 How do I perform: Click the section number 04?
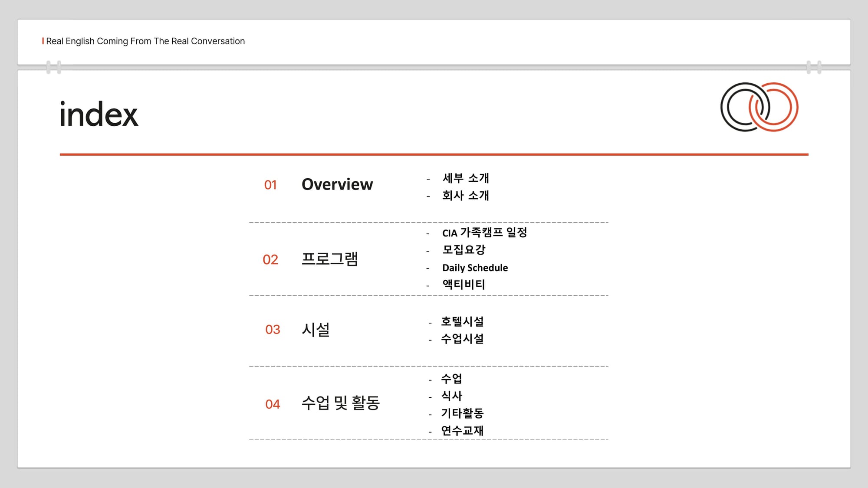coord(273,405)
